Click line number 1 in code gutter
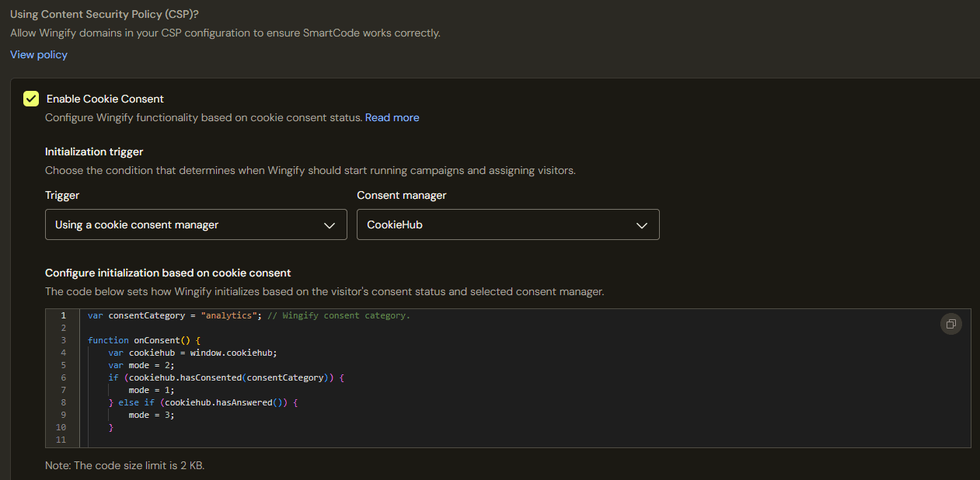 point(64,315)
